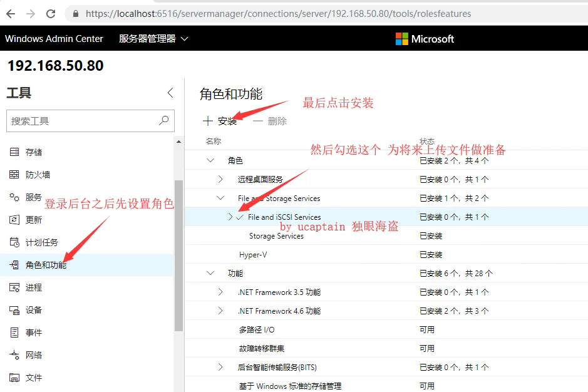This screenshot has height=392, width=588.
Task: Click the 192.168.50.80 server heading
Action: pos(56,66)
